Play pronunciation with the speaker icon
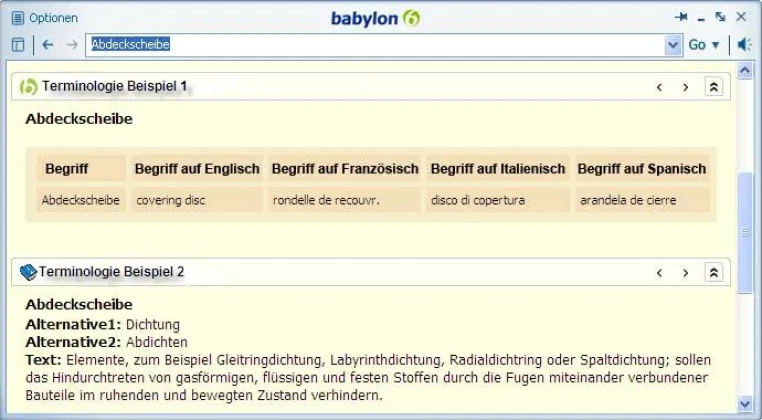This screenshot has height=420, width=762. [744, 45]
